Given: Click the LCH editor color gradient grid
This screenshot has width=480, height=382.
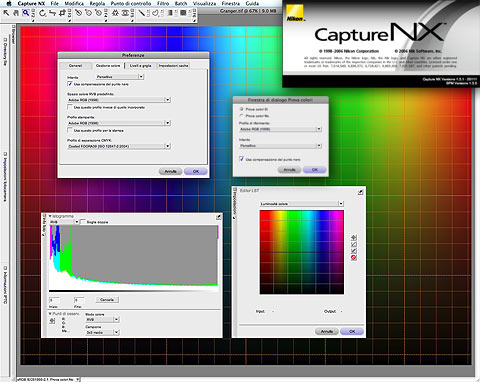Looking at the screenshot, I should click(x=302, y=252).
